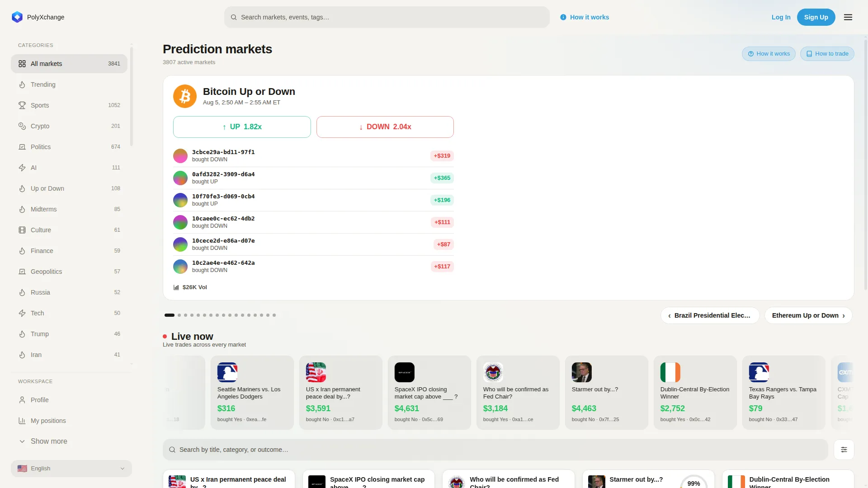Open Who will be confirmed Fed Chair live card
The image size is (868, 488).
(x=518, y=393)
